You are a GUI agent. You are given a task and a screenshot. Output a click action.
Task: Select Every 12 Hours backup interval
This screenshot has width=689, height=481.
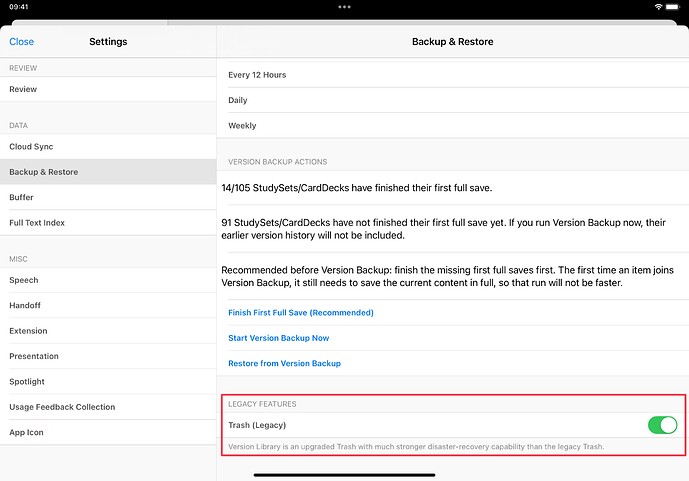coord(452,75)
